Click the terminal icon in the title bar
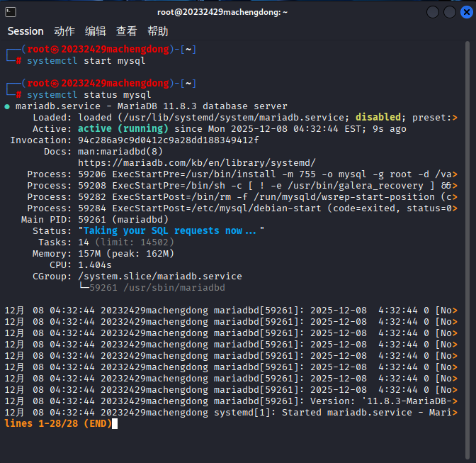Viewport: 476px width, 463px height. pos(11,12)
